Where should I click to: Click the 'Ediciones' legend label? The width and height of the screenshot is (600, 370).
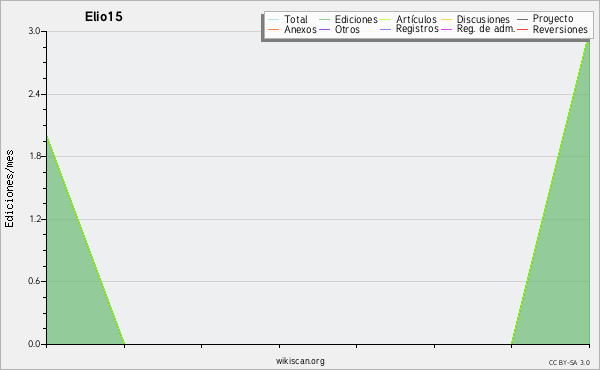pyautogui.click(x=356, y=19)
